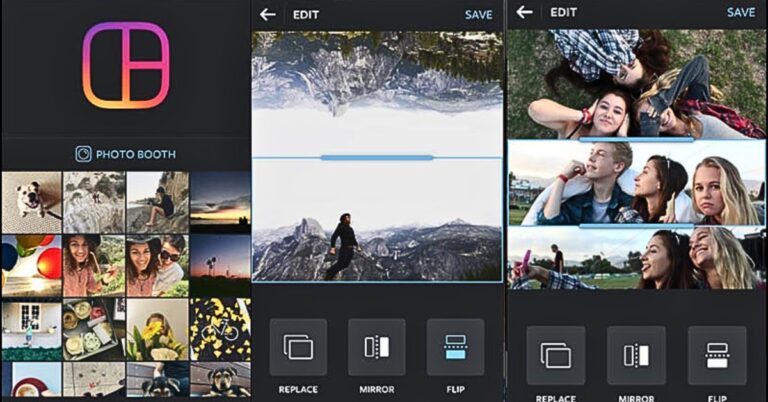768x402 pixels.
Task: Select the pug dog photo thumbnail
Action: (31, 202)
